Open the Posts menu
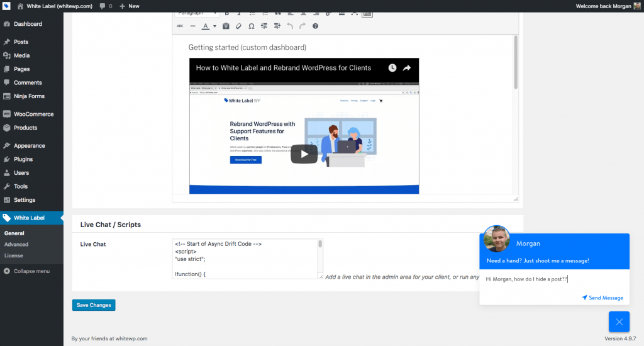Viewport: 644px width, 346px height. click(x=31, y=42)
